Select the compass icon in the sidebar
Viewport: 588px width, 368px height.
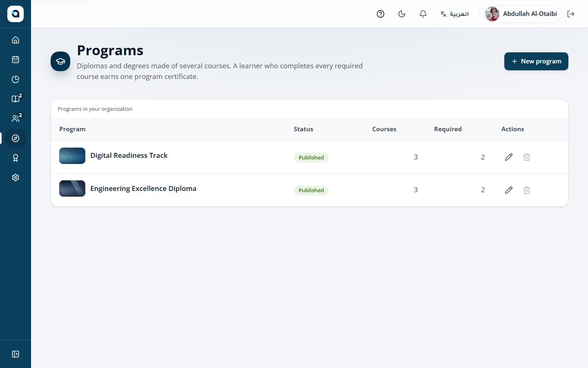(x=16, y=138)
